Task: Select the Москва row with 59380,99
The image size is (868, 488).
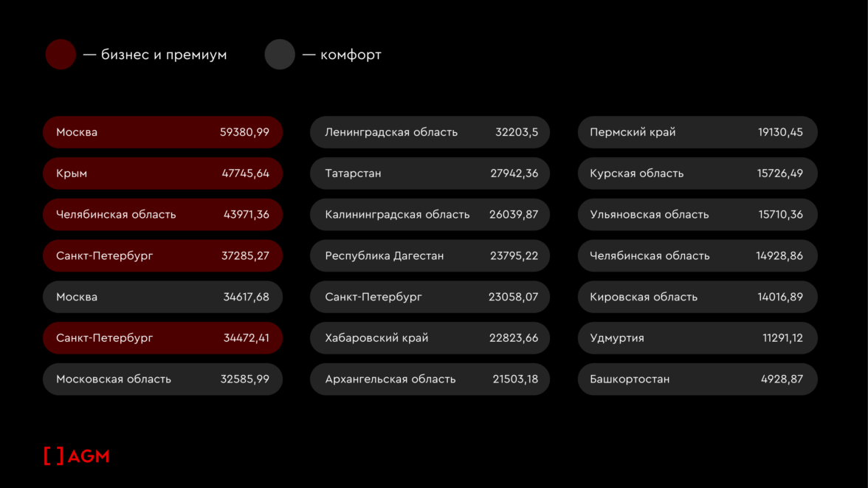Action: [162, 132]
